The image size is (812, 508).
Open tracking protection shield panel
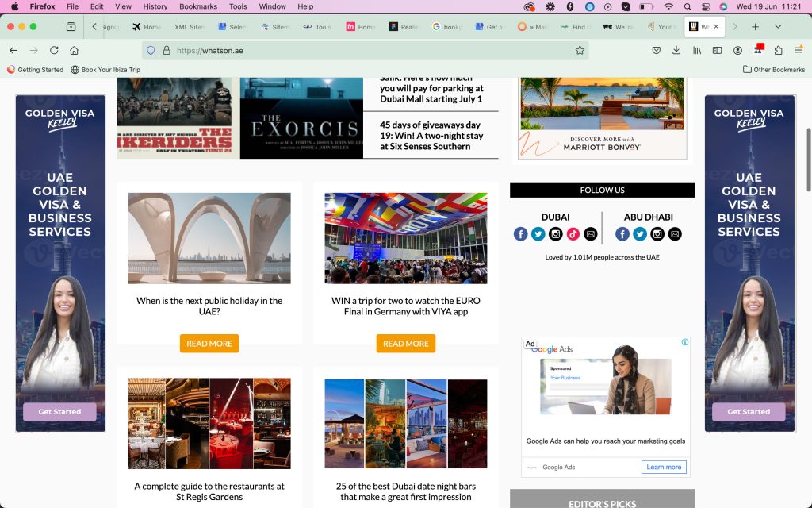pyautogui.click(x=151, y=50)
